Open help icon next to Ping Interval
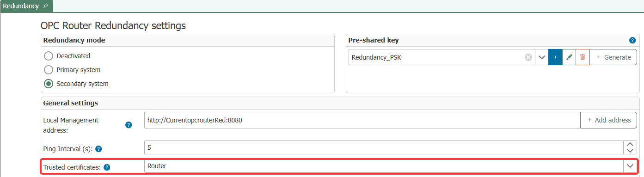Screen dimensions: 644x177 [x=98, y=149]
